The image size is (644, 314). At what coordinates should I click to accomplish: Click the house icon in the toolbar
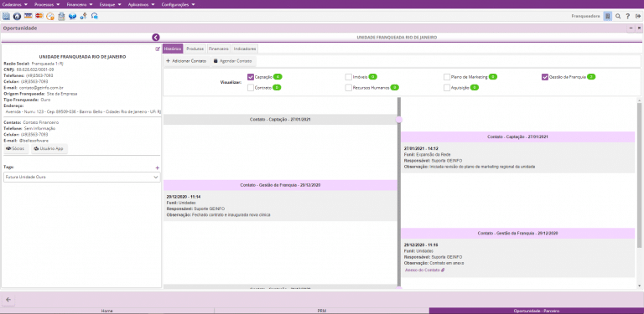[x=18, y=16]
